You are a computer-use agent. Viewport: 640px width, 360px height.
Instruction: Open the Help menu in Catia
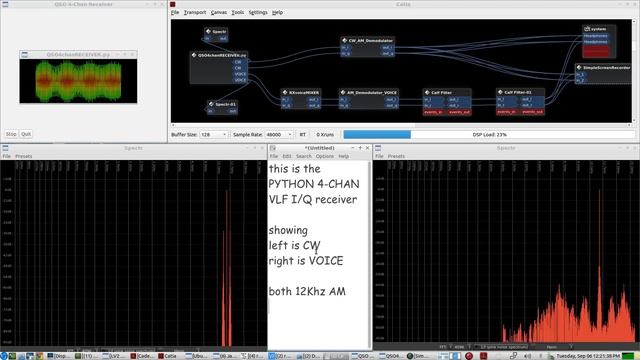coord(278,12)
